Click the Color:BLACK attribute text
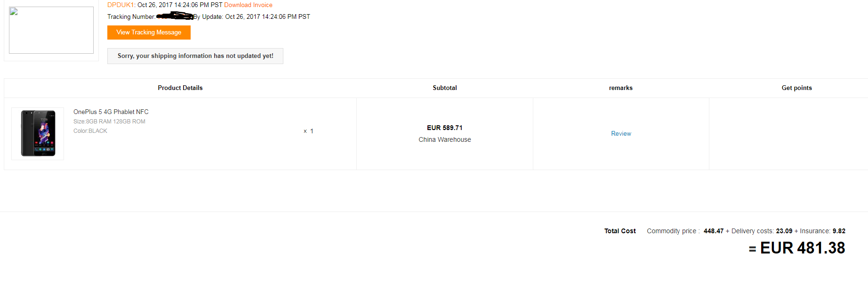 pos(90,131)
